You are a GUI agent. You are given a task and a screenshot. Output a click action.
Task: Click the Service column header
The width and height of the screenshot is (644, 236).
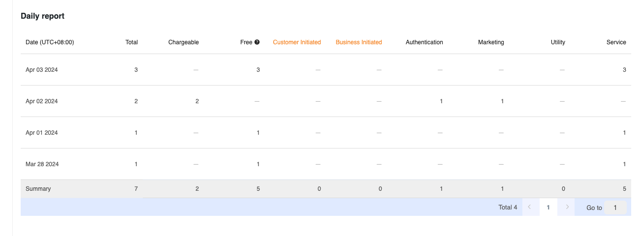coord(616,42)
